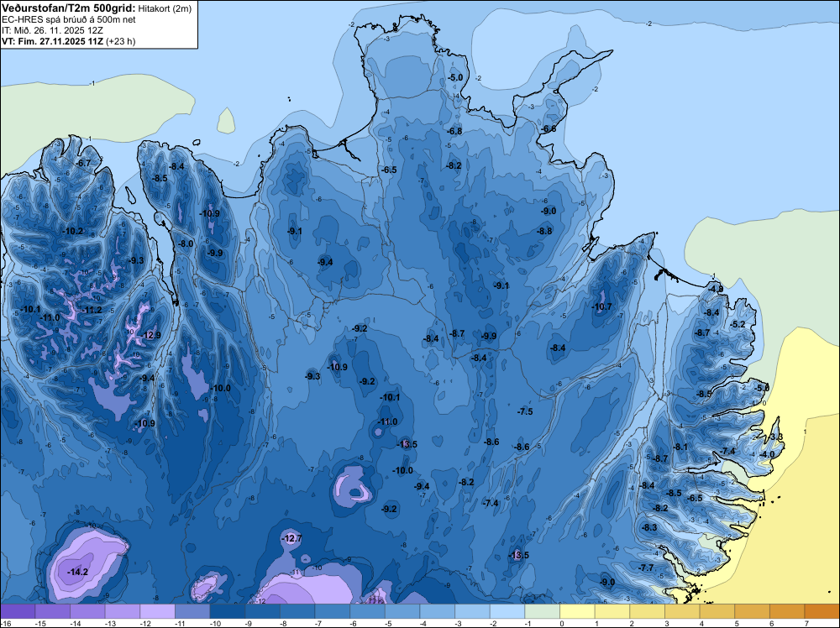Click the -7.5 temperature value
This screenshot has width=840, height=628.
click(x=525, y=411)
